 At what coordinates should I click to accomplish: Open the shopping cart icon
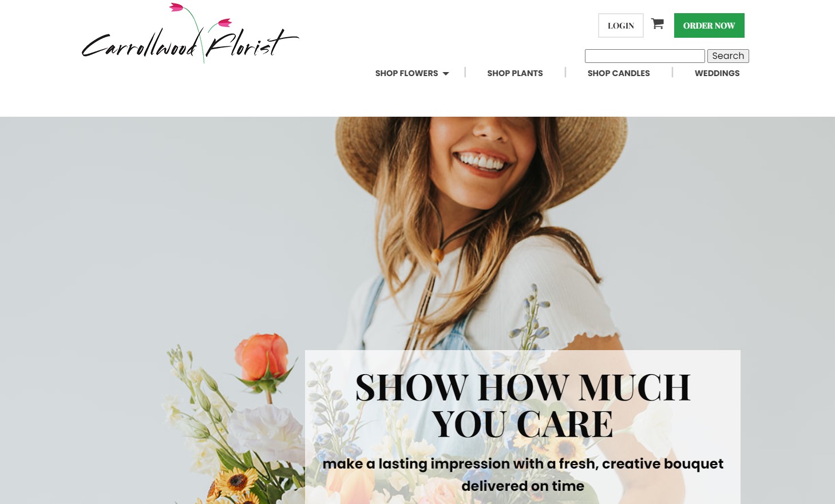(658, 24)
